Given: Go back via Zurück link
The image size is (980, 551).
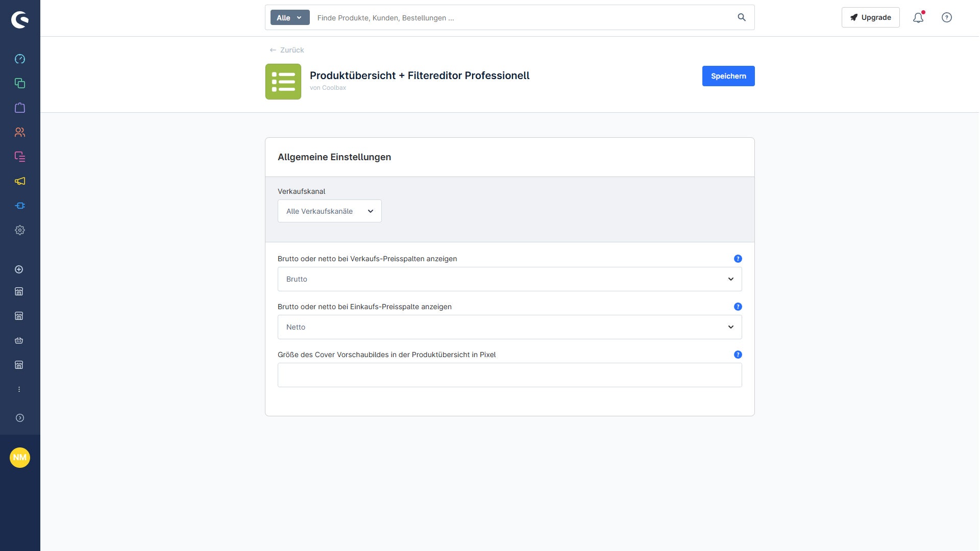Looking at the screenshot, I should point(287,50).
